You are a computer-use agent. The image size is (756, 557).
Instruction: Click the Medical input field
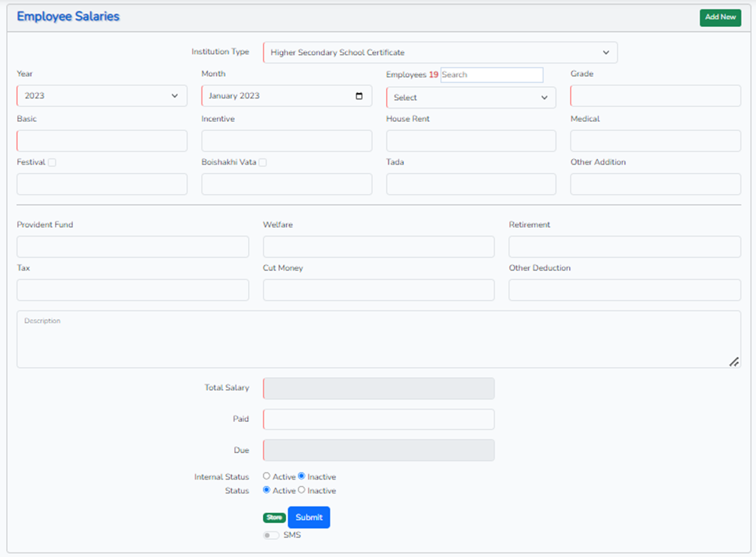[x=656, y=141]
